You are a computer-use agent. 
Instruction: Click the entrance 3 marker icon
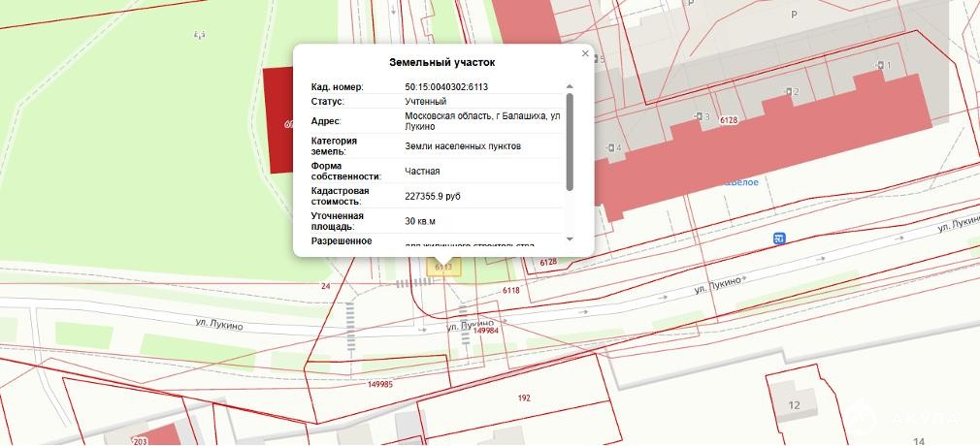699,116
